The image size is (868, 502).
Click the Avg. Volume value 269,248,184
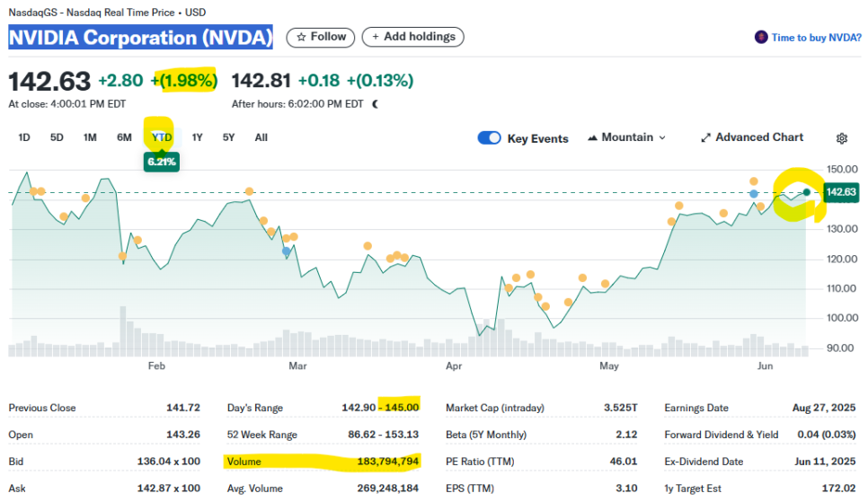(x=387, y=489)
